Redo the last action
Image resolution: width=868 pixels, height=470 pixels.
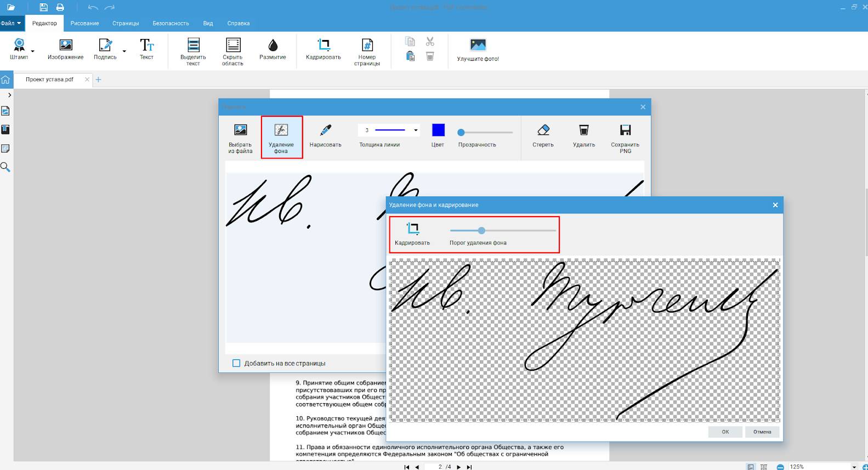coord(110,8)
